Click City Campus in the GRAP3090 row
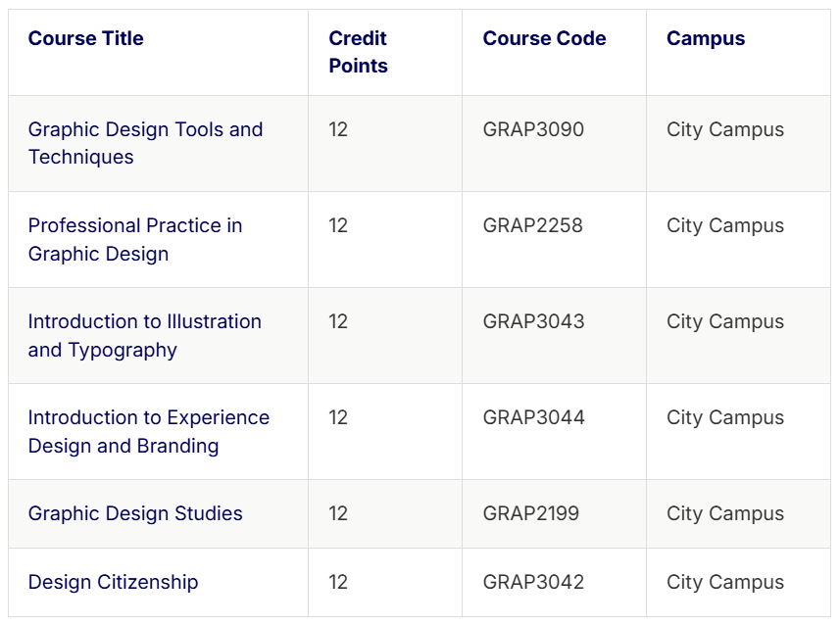Viewport: 840px width, 625px height. [725, 129]
